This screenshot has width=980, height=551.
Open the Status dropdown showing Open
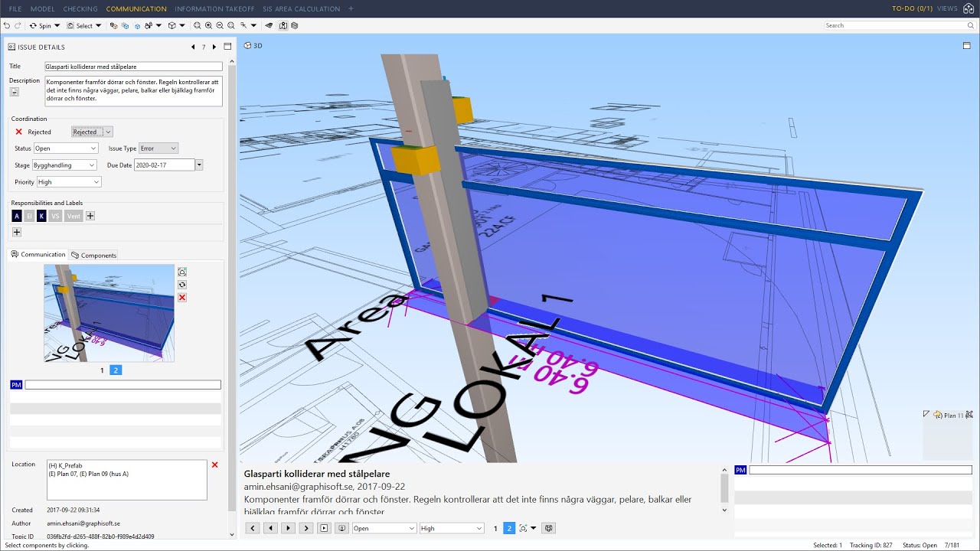pos(66,148)
